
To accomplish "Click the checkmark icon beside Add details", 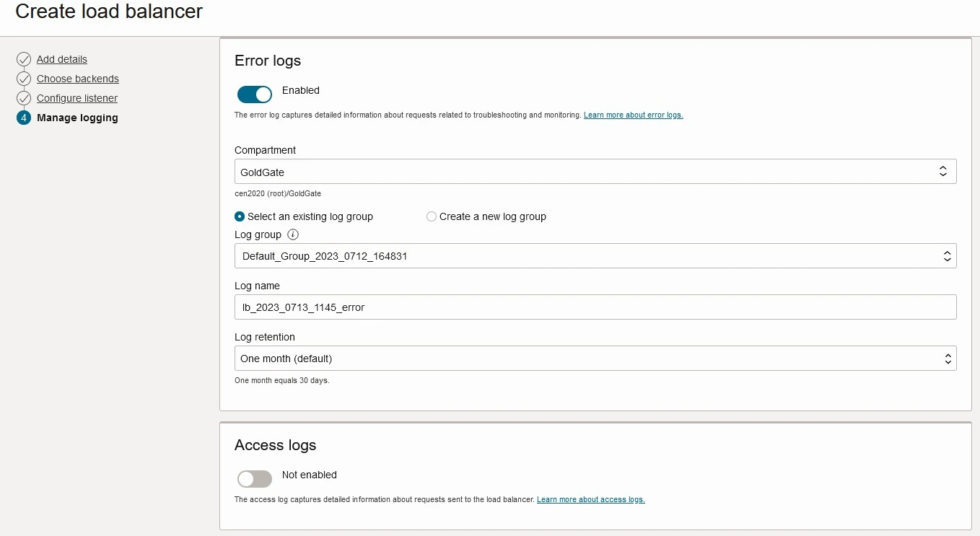I will click(24, 59).
